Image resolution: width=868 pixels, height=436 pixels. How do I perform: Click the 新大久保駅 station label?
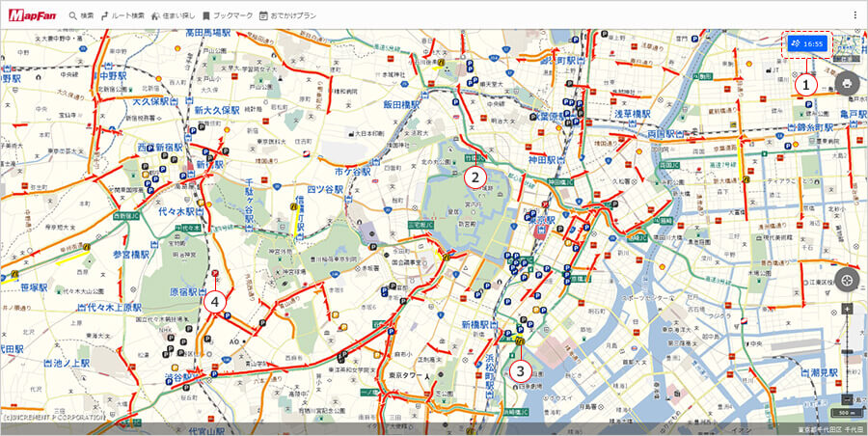coord(216,110)
